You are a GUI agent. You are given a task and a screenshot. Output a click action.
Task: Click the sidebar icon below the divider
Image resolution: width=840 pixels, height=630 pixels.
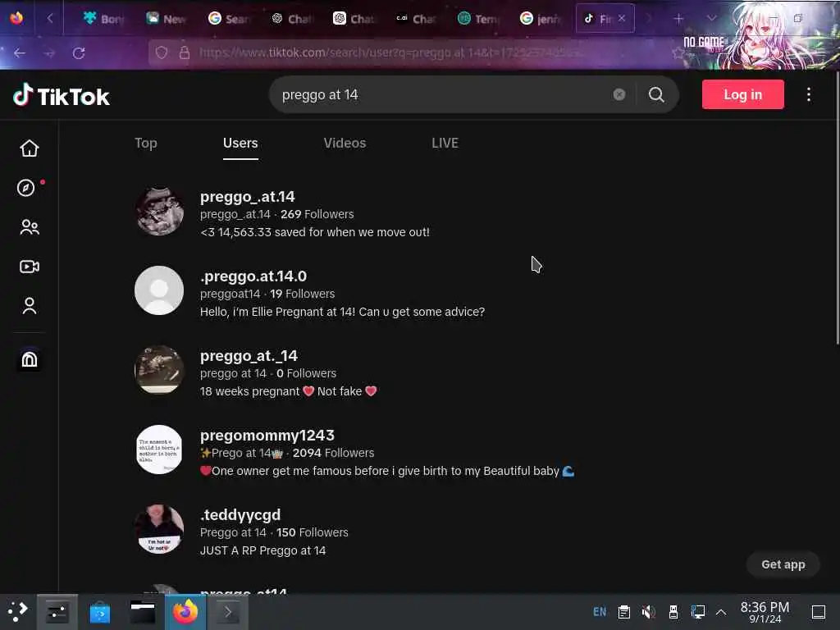click(30, 359)
